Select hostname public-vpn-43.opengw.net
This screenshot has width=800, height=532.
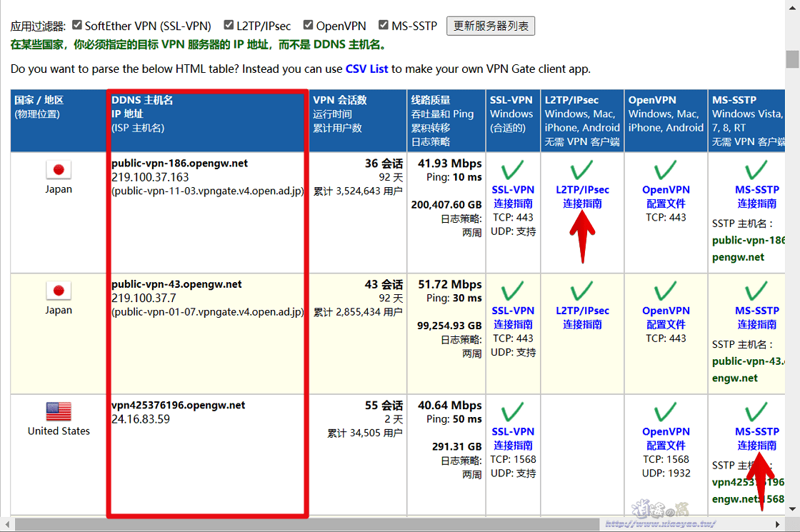pyautogui.click(x=176, y=284)
